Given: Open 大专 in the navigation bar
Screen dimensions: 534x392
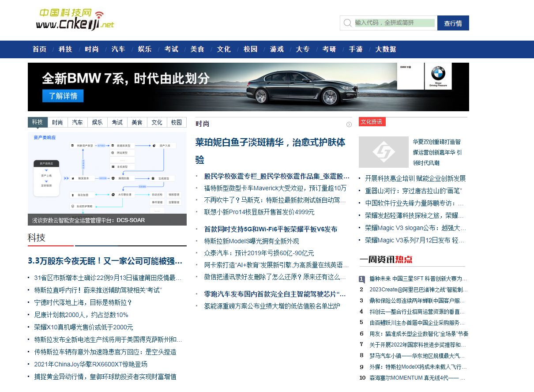Looking at the screenshot, I should coord(303,49).
